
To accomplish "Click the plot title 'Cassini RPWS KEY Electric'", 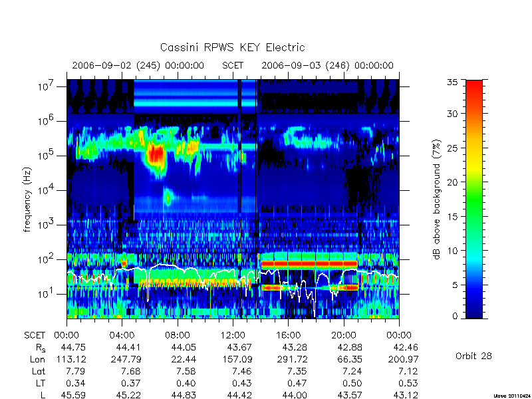I will [x=232, y=47].
